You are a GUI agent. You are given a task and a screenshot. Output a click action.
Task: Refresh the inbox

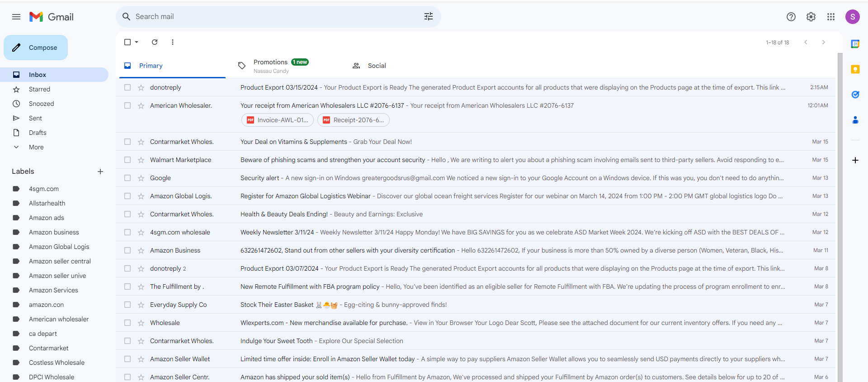(155, 42)
